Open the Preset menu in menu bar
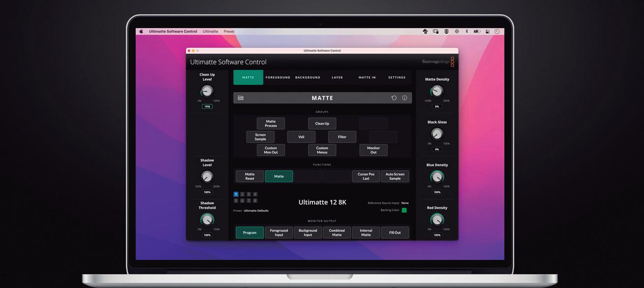This screenshot has height=288, width=644. pos(229,32)
